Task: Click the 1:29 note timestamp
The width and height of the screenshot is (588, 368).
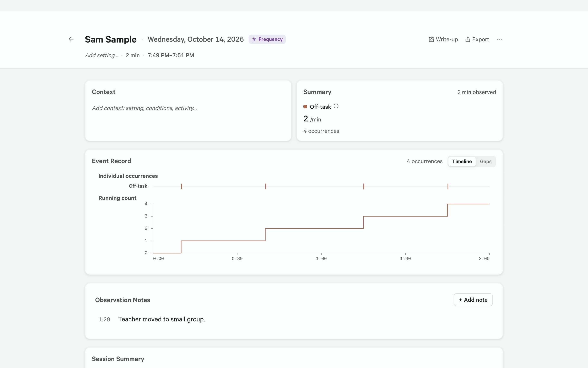Action: click(x=104, y=319)
